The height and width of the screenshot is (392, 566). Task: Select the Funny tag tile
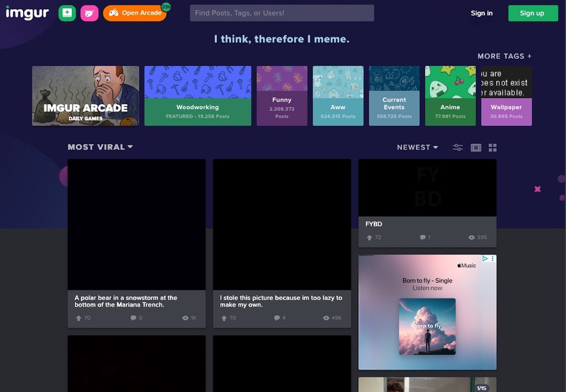(281, 96)
